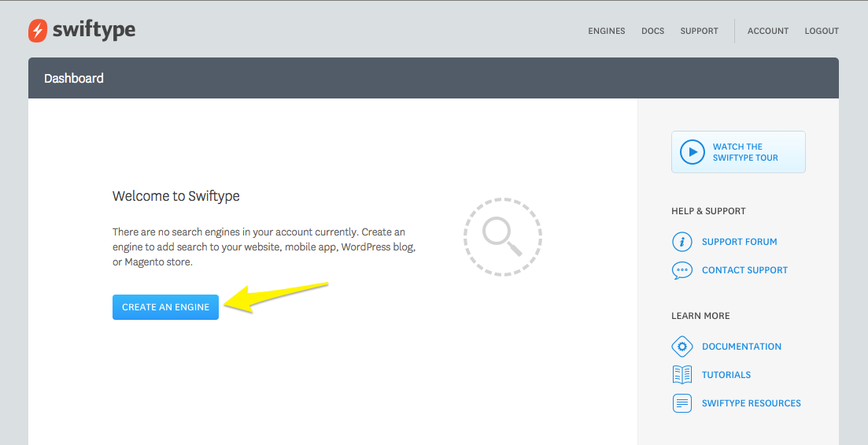The image size is (868, 445).
Task: Open the Support Forum link
Action: [x=739, y=242]
